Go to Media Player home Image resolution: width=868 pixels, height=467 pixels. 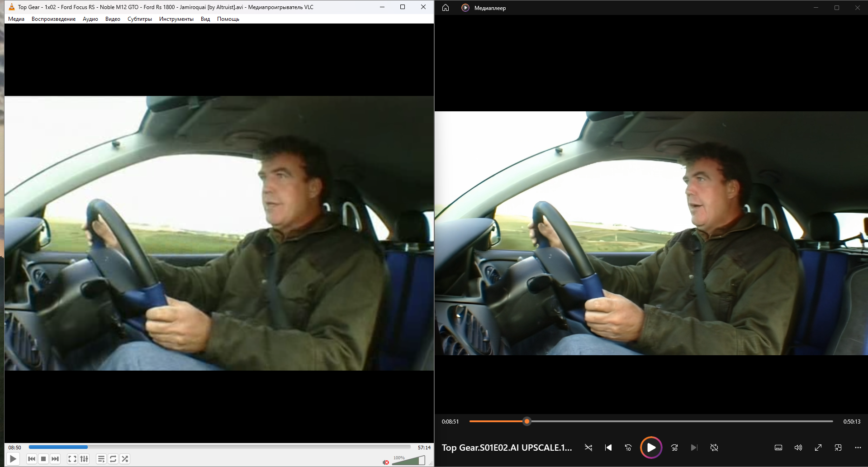[446, 8]
